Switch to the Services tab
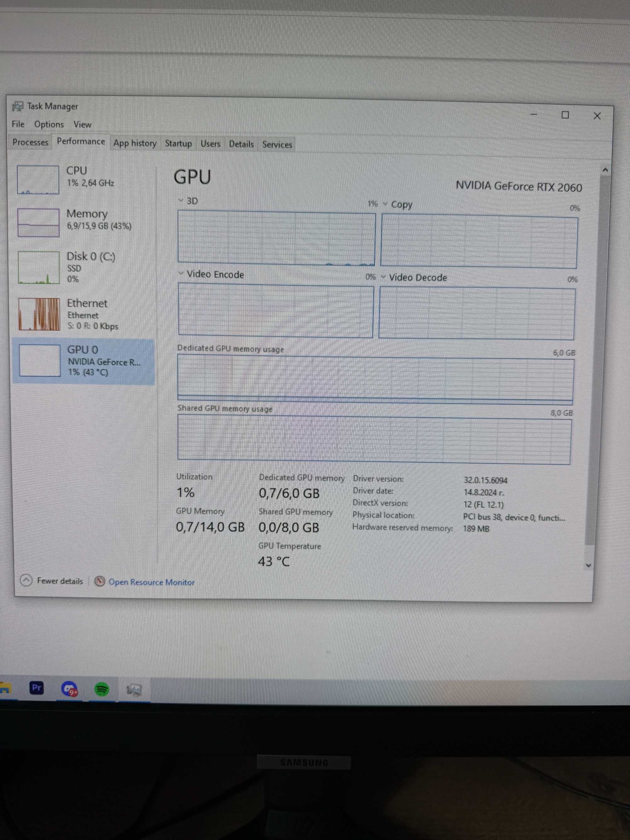This screenshot has height=840, width=630. point(277,145)
